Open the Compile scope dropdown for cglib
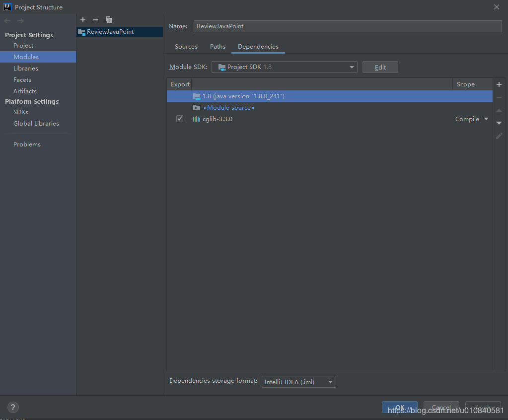 pyautogui.click(x=472, y=119)
